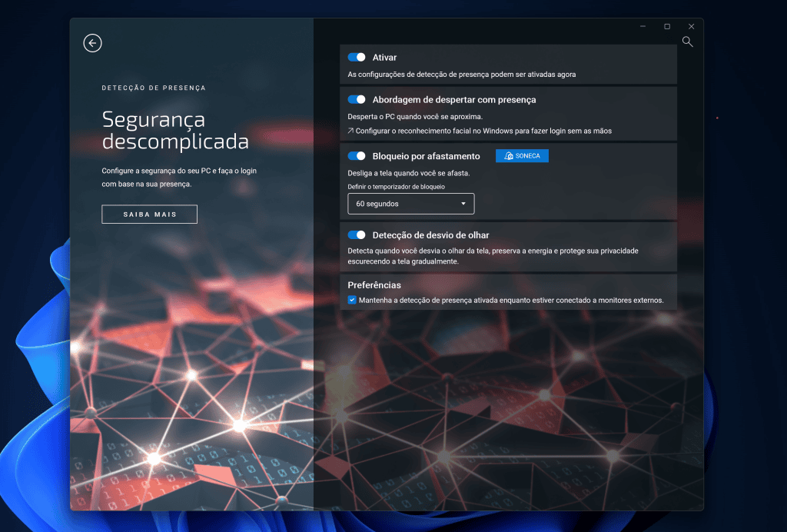Viewport: 787px width, 532px height.
Task: Turn off the Ativar toggle
Action: tap(357, 57)
